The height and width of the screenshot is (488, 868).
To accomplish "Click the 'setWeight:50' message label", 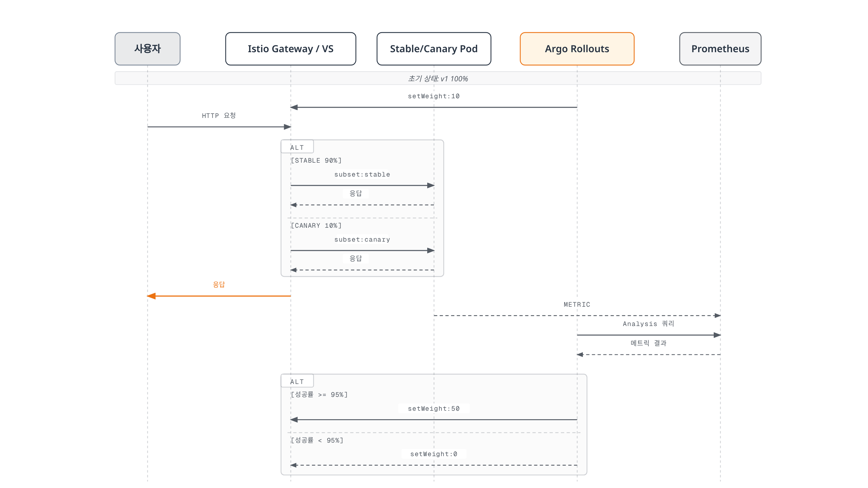I will point(434,409).
